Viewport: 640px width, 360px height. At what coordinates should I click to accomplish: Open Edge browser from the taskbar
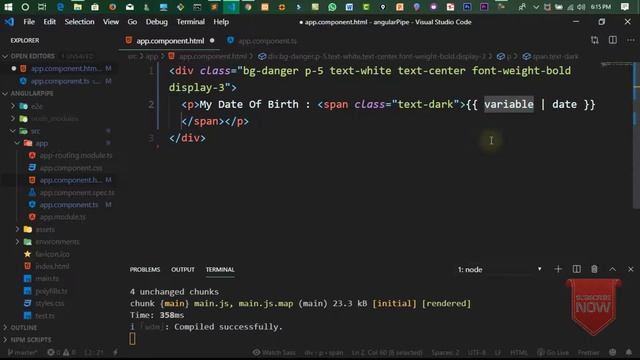click(60, 7)
